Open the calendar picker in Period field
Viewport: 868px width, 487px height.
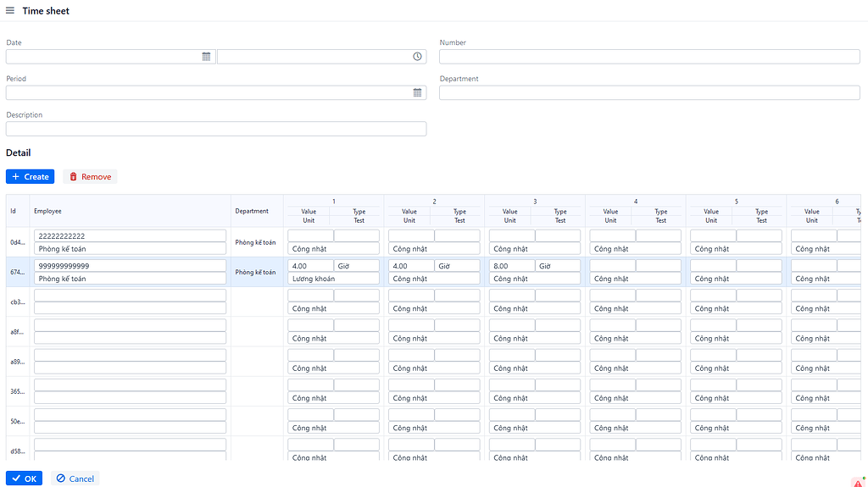coord(417,92)
